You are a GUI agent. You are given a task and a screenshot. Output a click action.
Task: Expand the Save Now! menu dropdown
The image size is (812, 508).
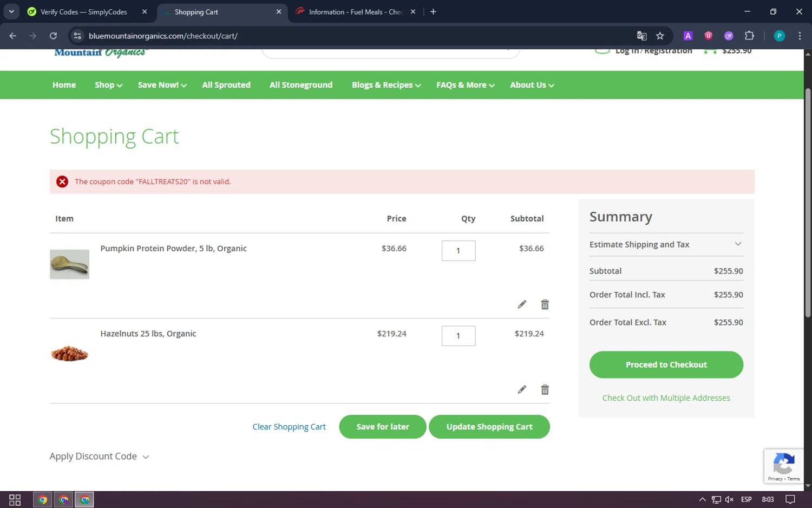[162, 85]
